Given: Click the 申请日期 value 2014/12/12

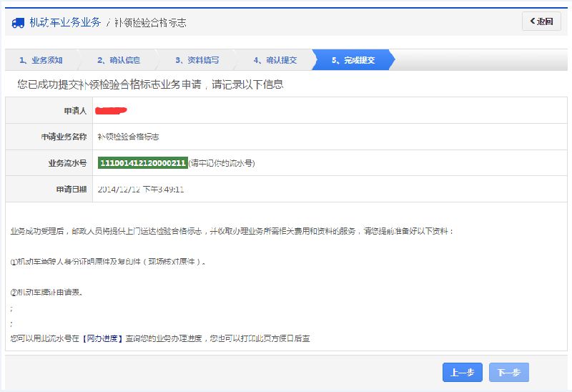Looking at the screenshot, I should (140, 190).
